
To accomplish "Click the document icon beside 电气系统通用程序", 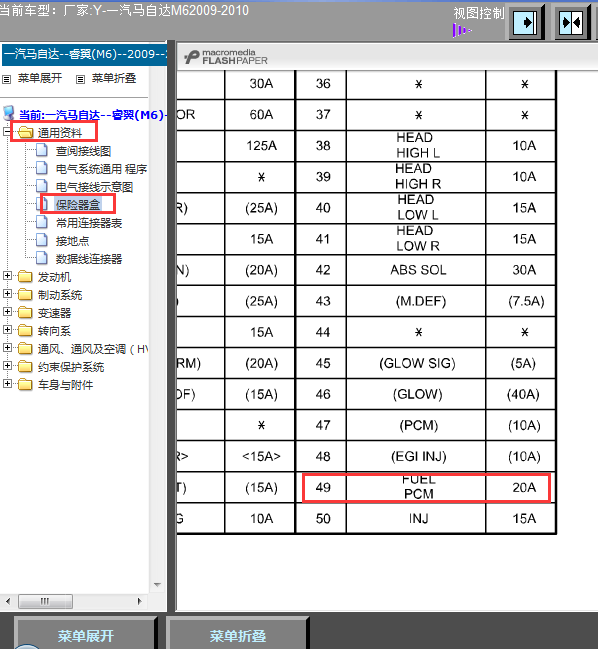I will 41,168.
